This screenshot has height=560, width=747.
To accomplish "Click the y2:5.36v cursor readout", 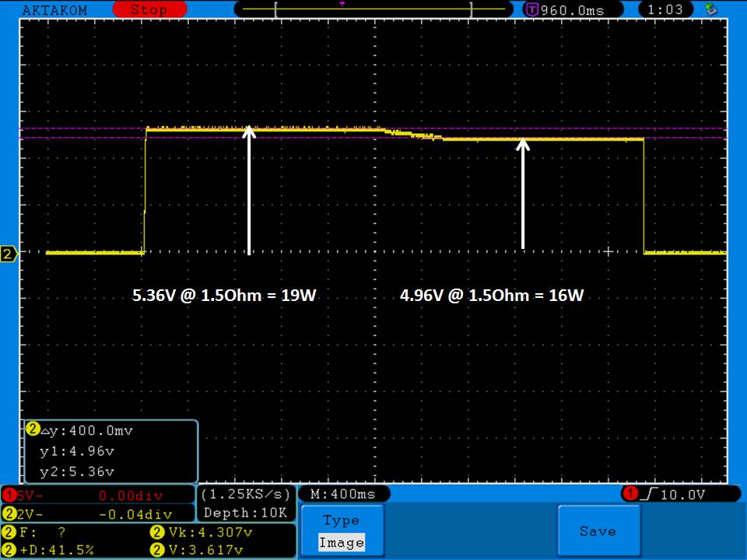I will (77, 471).
